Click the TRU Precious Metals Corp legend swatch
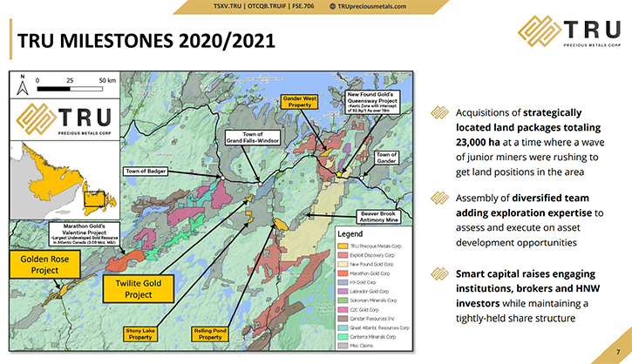Image resolution: width=632 pixels, height=364 pixels. pyautogui.click(x=343, y=246)
